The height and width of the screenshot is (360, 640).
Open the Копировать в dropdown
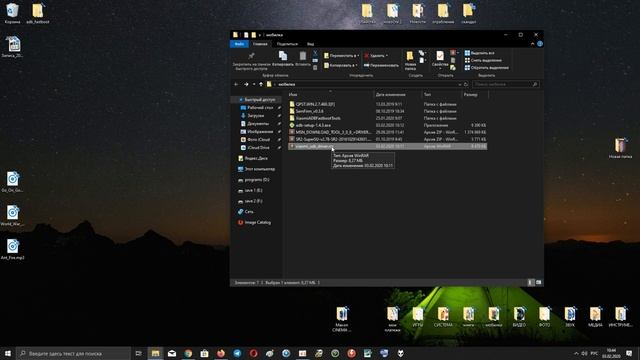[340, 65]
